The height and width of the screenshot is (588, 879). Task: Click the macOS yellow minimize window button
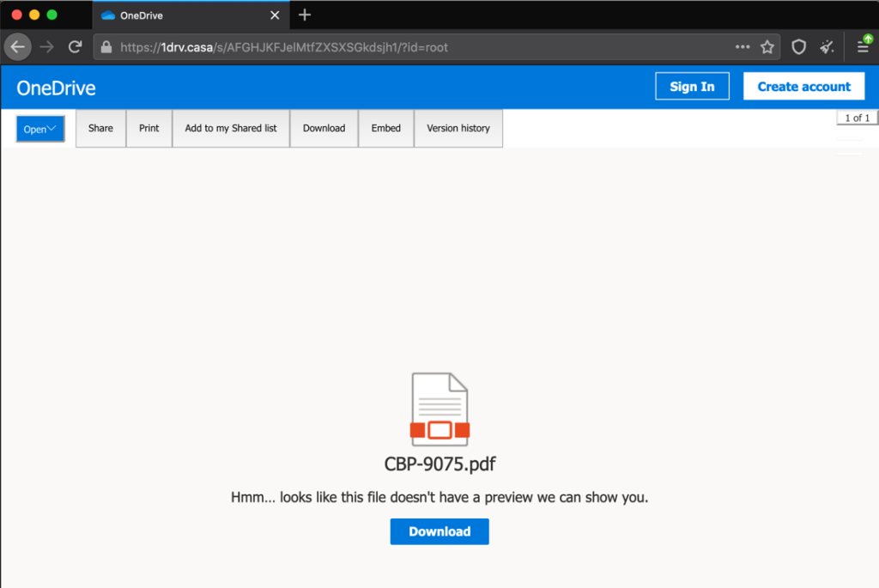click(x=34, y=15)
